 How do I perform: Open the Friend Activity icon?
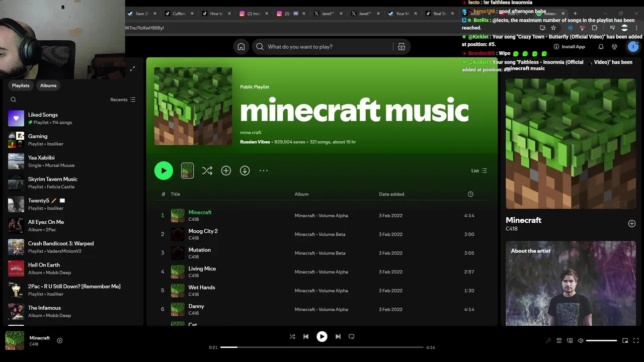coord(614,47)
